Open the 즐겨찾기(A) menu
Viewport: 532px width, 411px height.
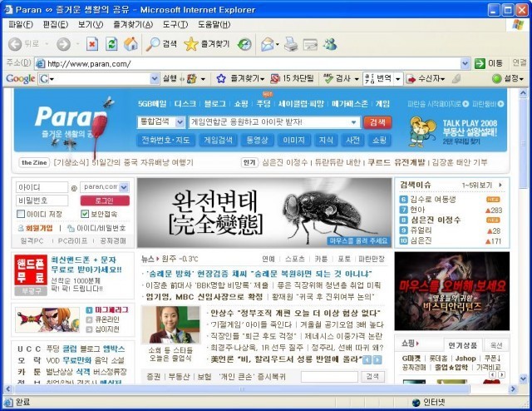pos(133,24)
